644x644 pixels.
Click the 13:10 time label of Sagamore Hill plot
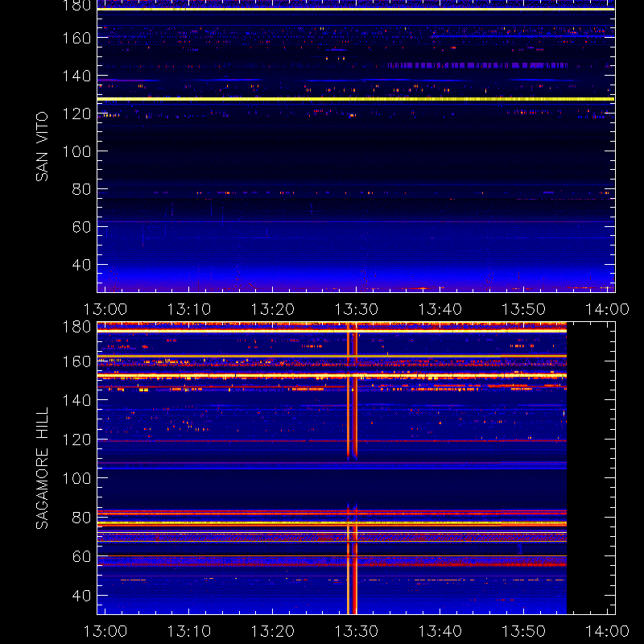click(x=189, y=631)
